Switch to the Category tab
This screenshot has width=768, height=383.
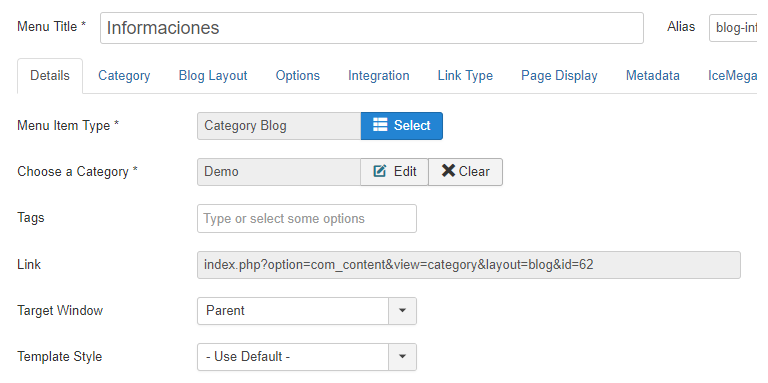124,76
